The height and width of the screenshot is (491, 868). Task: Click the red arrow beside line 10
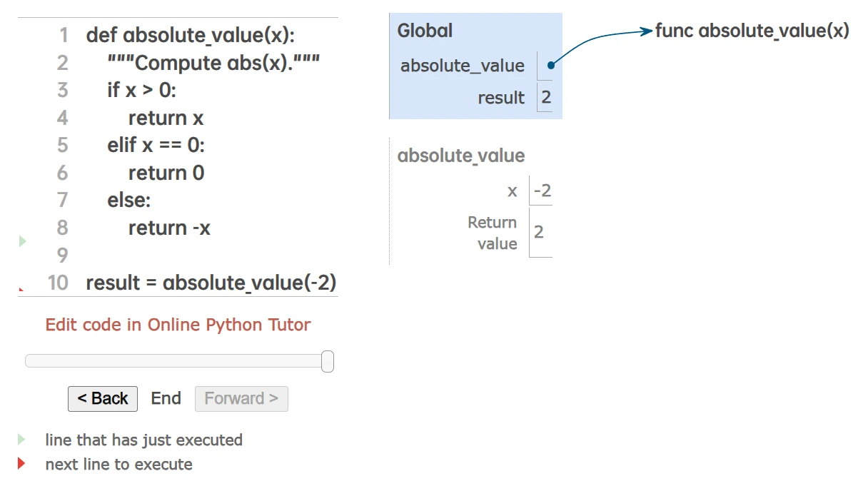[x=21, y=290]
